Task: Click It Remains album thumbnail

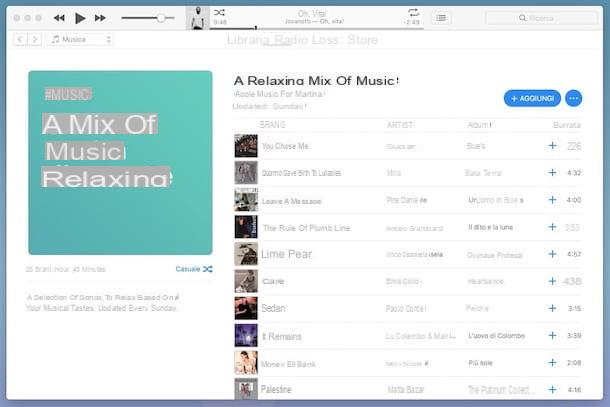Action: (x=246, y=335)
